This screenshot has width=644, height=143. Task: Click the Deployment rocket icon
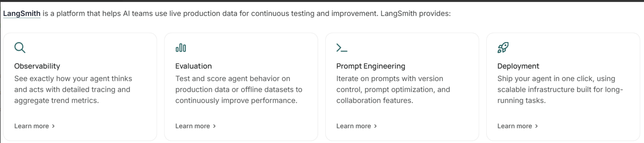coord(503,48)
